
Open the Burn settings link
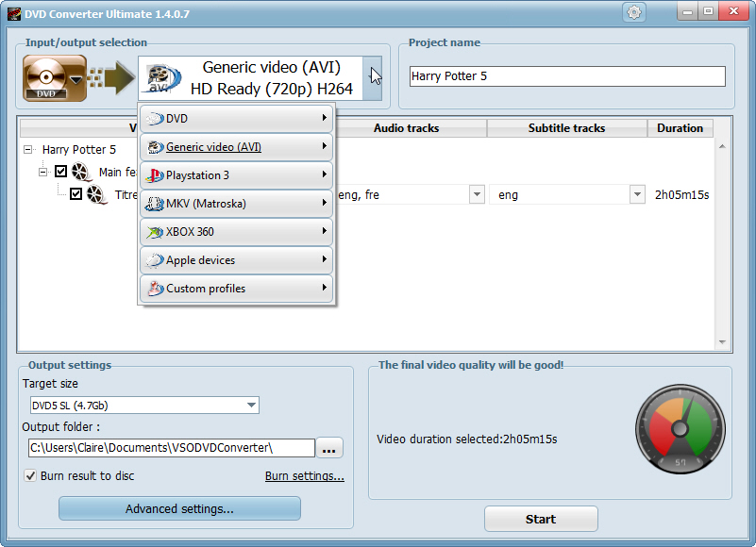click(304, 476)
